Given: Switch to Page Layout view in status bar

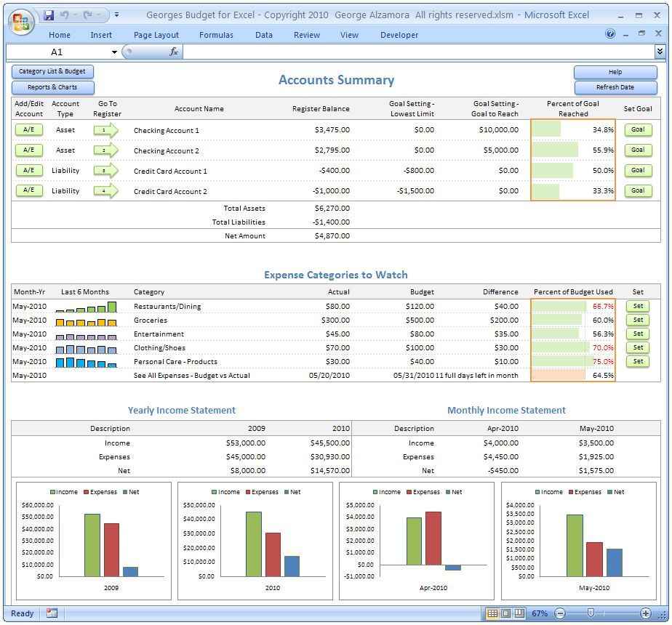Looking at the screenshot, I should pyautogui.click(x=505, y=613).
